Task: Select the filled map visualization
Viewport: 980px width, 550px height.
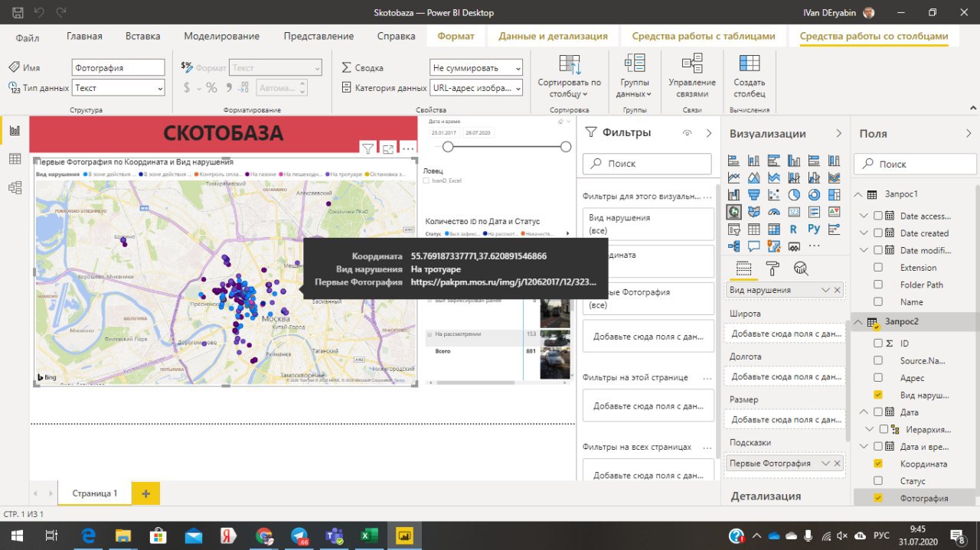Action: [x=754, y=212]
